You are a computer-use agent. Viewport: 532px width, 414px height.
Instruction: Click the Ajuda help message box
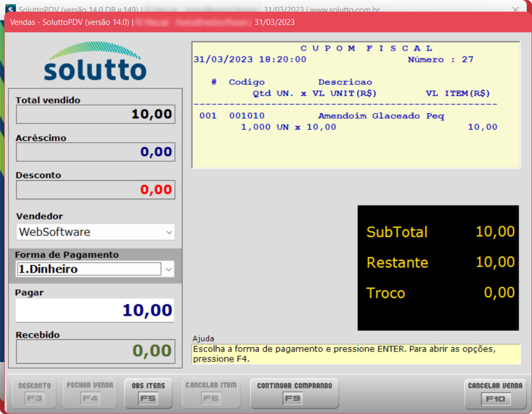point(356,354)
